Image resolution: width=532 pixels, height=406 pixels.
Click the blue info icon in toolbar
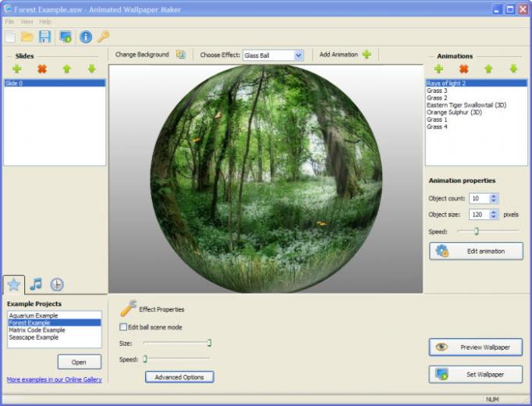tap(86, 37)
